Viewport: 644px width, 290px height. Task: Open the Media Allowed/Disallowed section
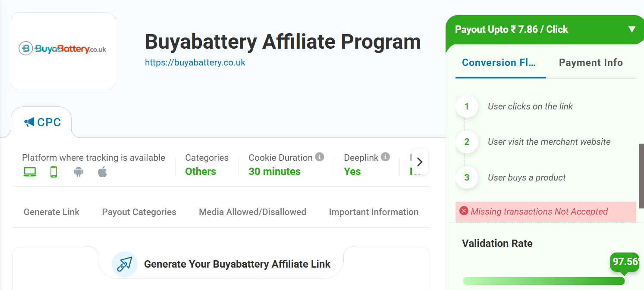click(252, 212)
